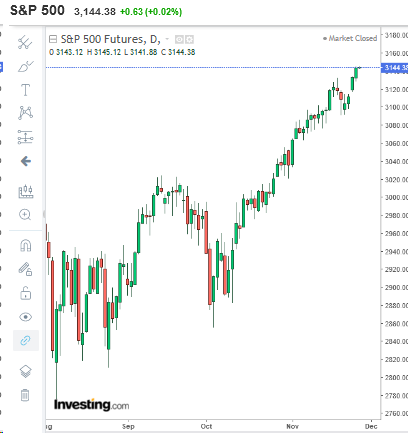Open the series settings gear in legend
408x433 pixels.
pyautogui.click(x=189, y=40)
